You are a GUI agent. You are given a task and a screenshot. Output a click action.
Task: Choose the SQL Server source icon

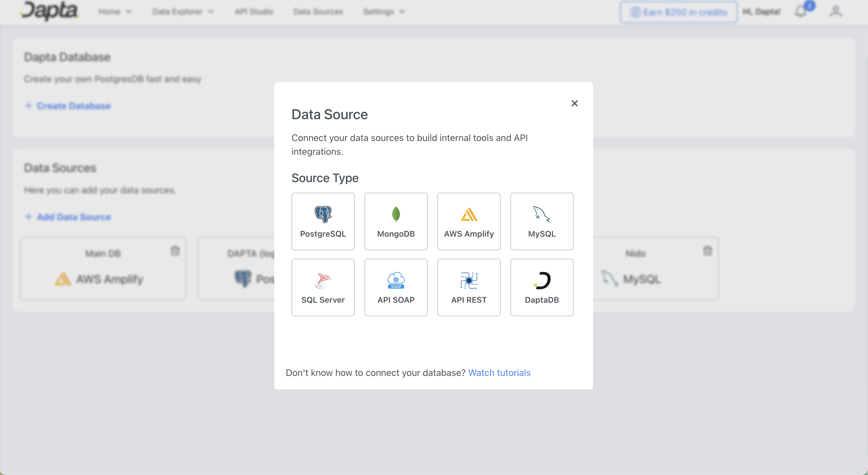[x=323, y=280]
